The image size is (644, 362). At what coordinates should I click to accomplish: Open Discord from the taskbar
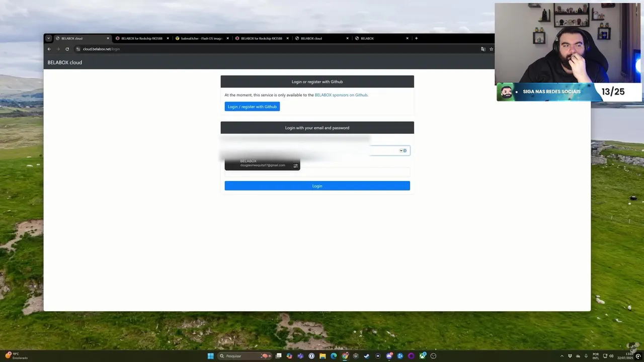389,356
